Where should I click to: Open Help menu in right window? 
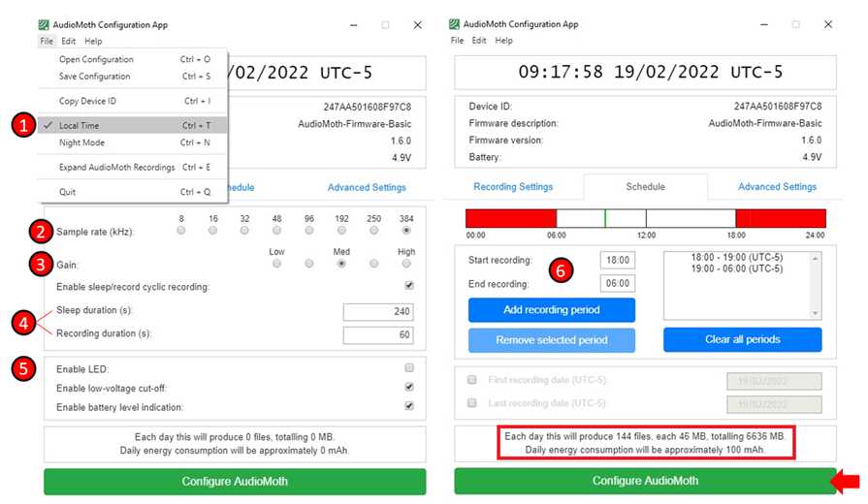[x=503, y=41]
